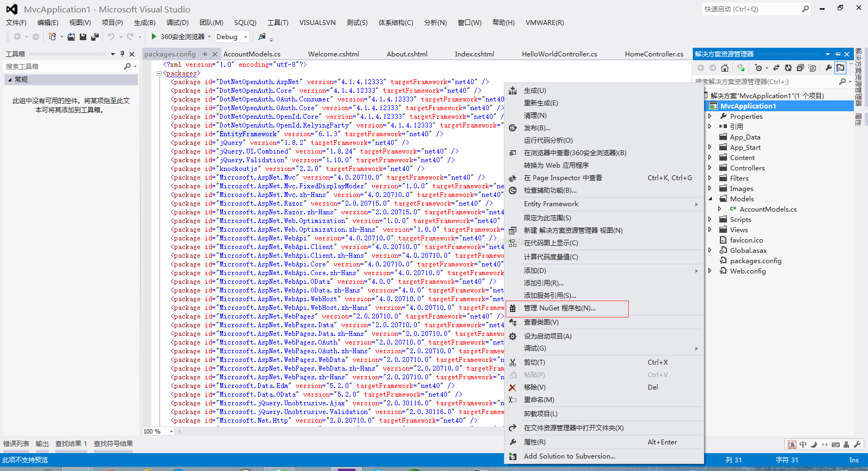Click the Redo arrow icon

[x=130, y=36]
